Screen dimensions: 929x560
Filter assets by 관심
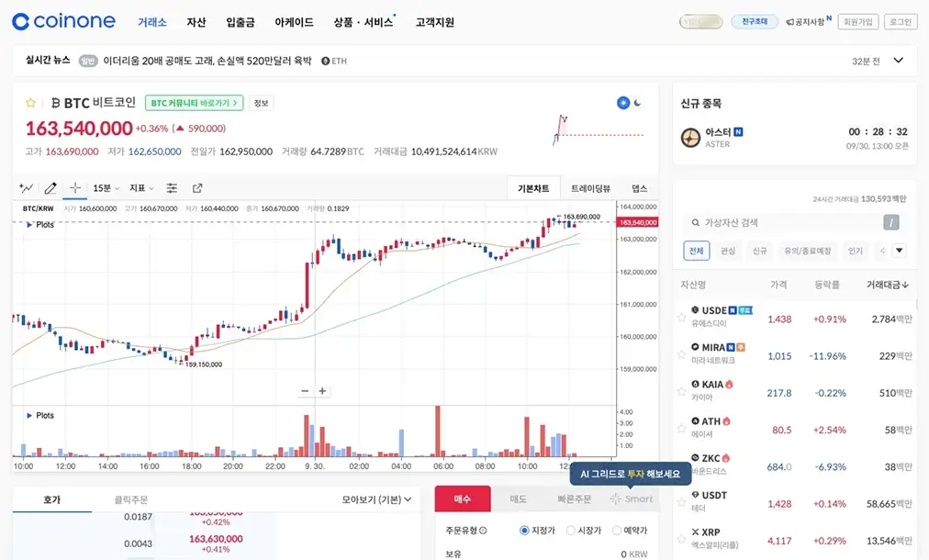728,251
